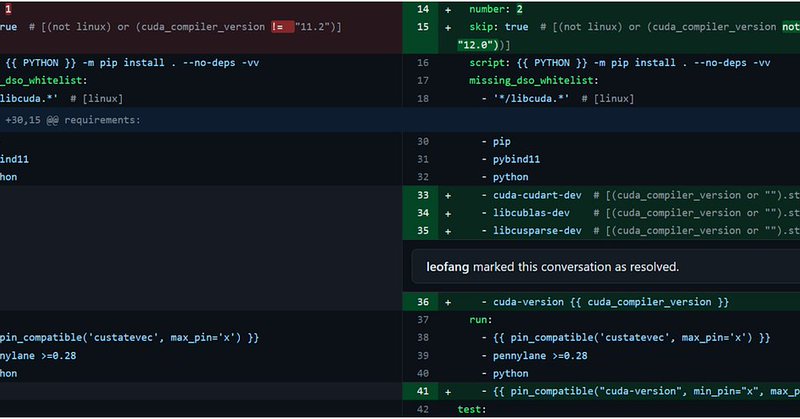Click 'pennylane >=0.28' on right pane
Screen dimensions: 800x419
coord(540,356)
